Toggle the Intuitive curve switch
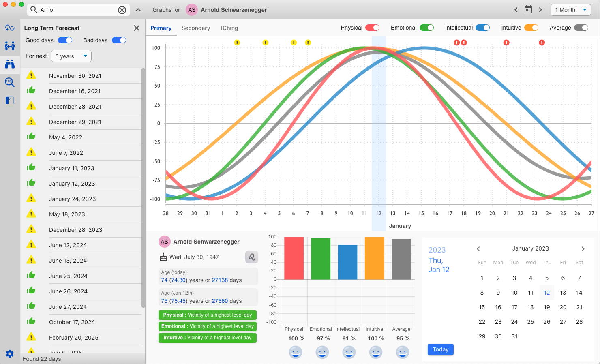Viewport: 600px width, 364px height. [531, 28]
